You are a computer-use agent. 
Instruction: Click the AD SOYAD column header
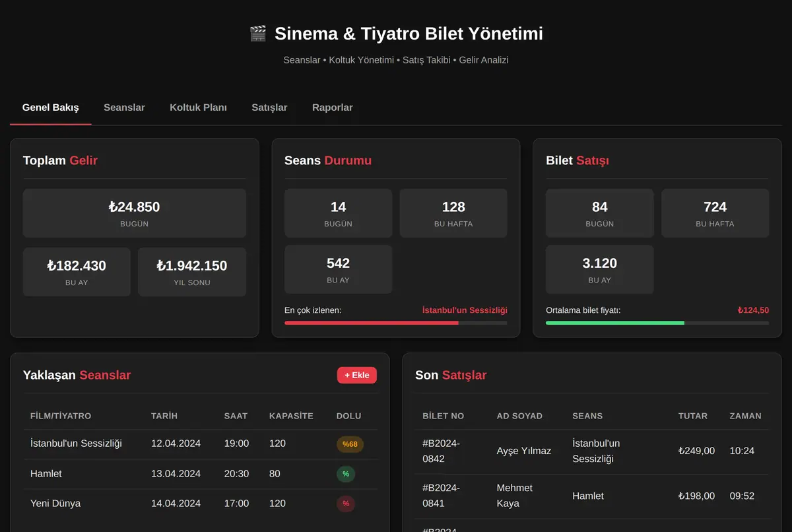click(x=519, y=416)
